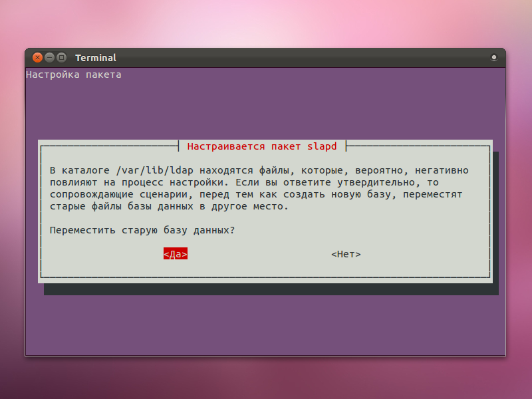This screenshot has height=399, width=532.
Task: Click the text line starting with 'сопровождающие сценарии'
Action: [256, 194]
